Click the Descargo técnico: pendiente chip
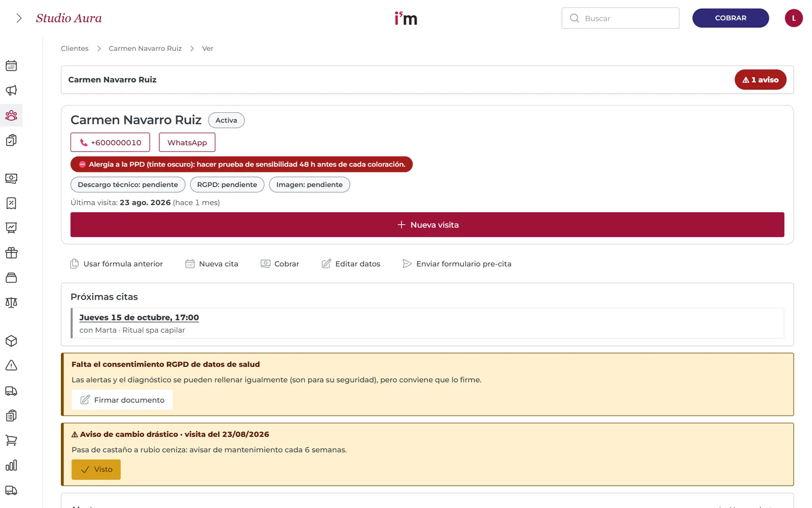The image size is (812, 508). point(128,184)
